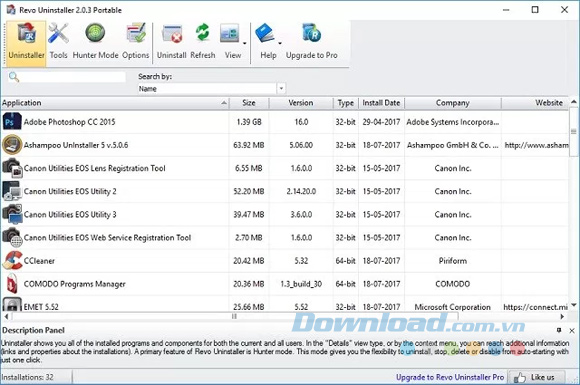Click CCleaner program name
The height and width of the screenshot is (385, 580).
point(39,261)
